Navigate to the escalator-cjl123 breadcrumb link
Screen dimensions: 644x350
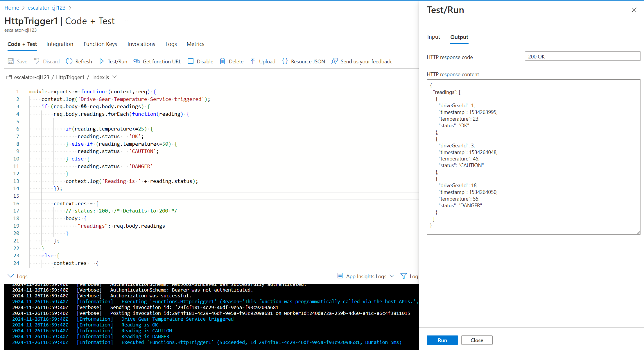(46, 8)
